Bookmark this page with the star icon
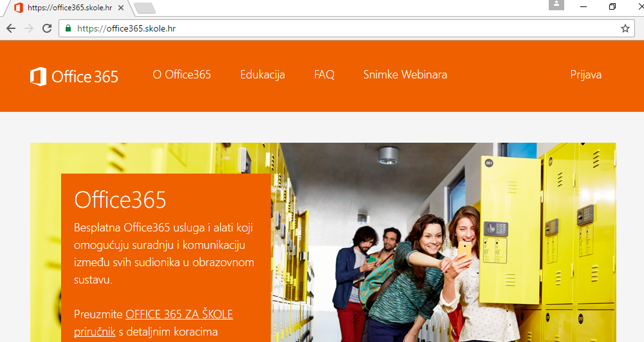 point(625,28)
